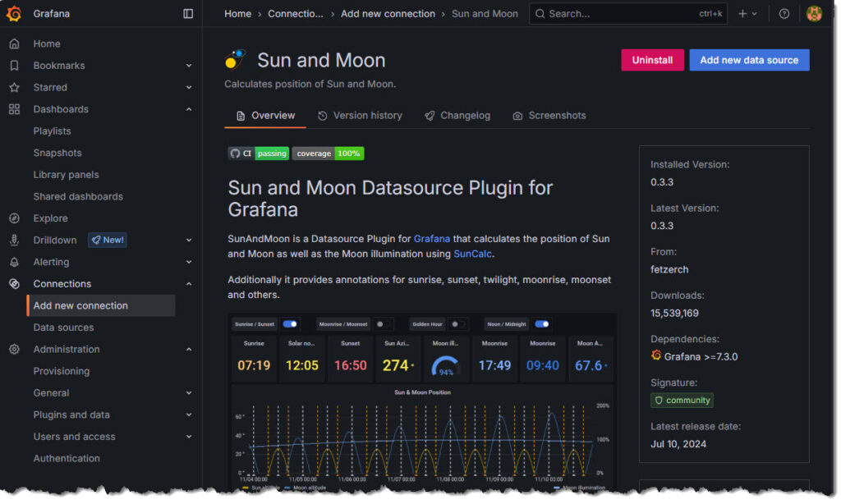This screenshot has width=841, height=504.
Task: Click the Add new data source button
Action: tap(749, 60)
